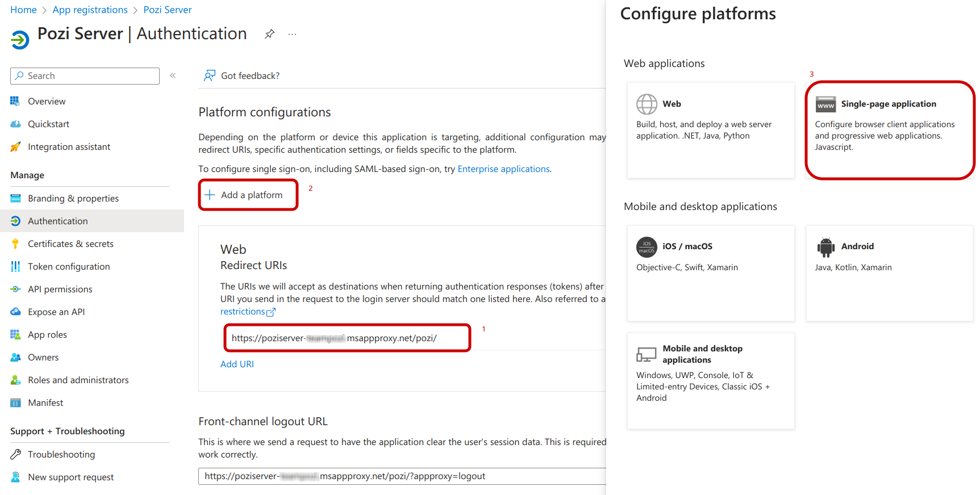Click the Add URI link

[x=237, y=364]
